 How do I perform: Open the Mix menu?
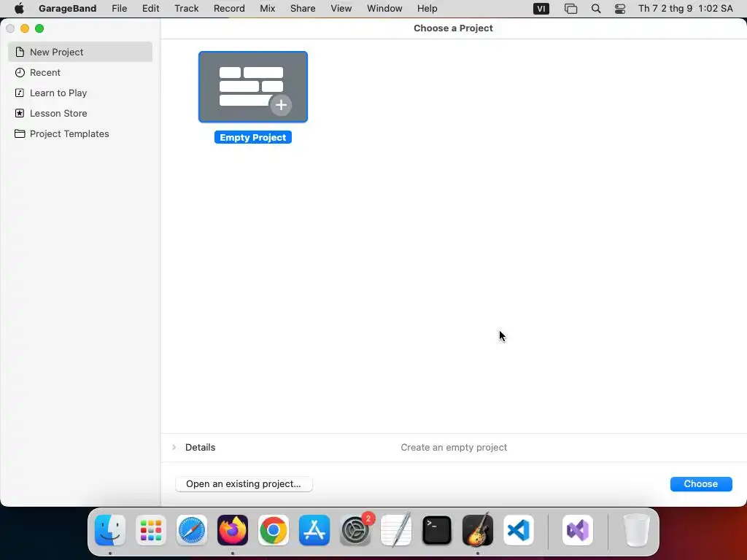[267, 9]
